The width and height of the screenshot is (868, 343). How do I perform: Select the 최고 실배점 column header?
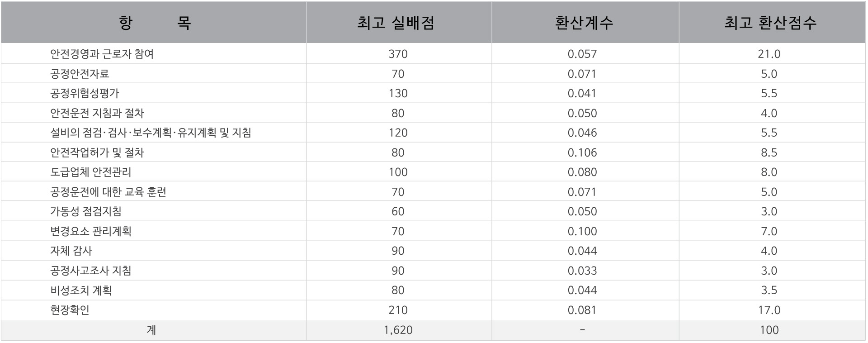(x=396, y=23)
